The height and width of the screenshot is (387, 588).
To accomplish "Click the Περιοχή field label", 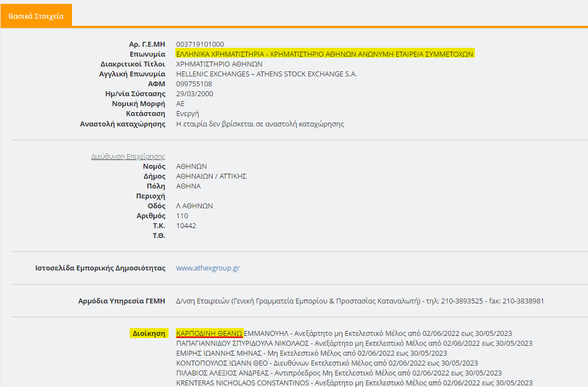I will pos(151,196).
